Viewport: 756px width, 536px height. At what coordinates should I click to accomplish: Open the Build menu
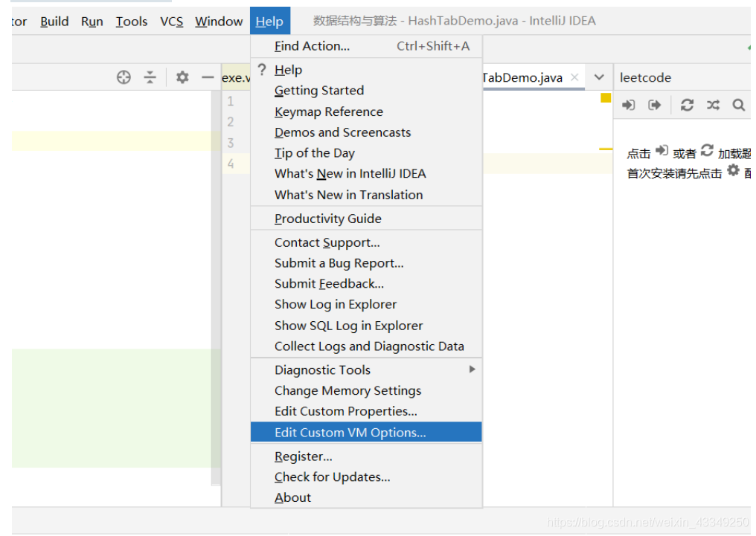(x=54, y=22)
